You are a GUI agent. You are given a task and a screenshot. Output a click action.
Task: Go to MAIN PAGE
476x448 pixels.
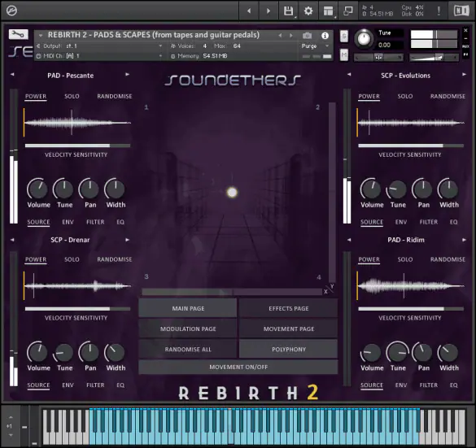click(x=188, y=308)
